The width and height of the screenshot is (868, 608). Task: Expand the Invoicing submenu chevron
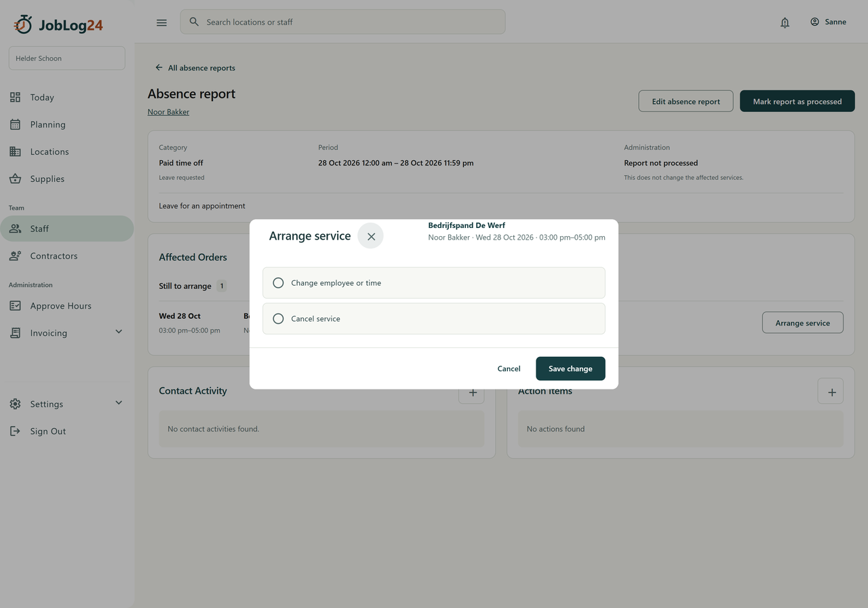tap(119, 332)
